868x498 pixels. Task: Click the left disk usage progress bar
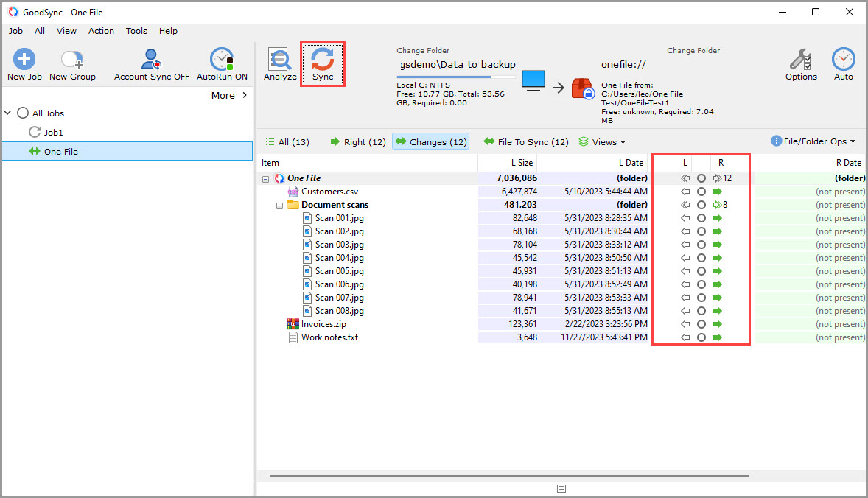(458, 77)
